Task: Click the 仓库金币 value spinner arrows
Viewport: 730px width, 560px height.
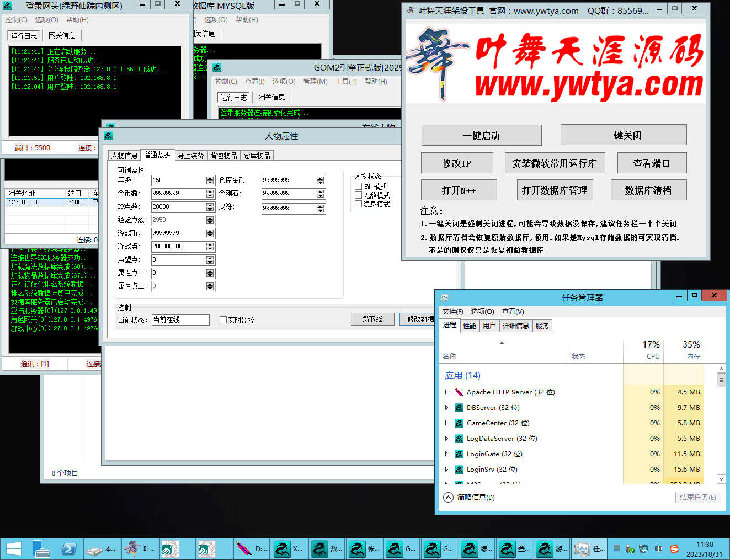Action: (x=321, y=180)
